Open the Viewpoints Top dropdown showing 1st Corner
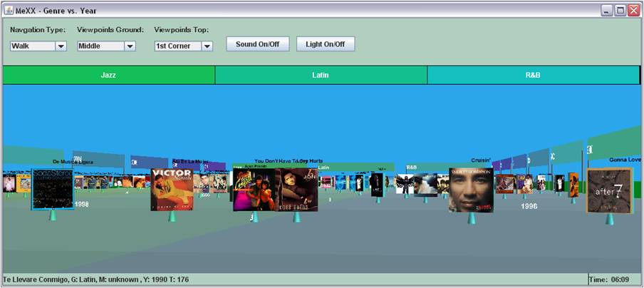 183,46
